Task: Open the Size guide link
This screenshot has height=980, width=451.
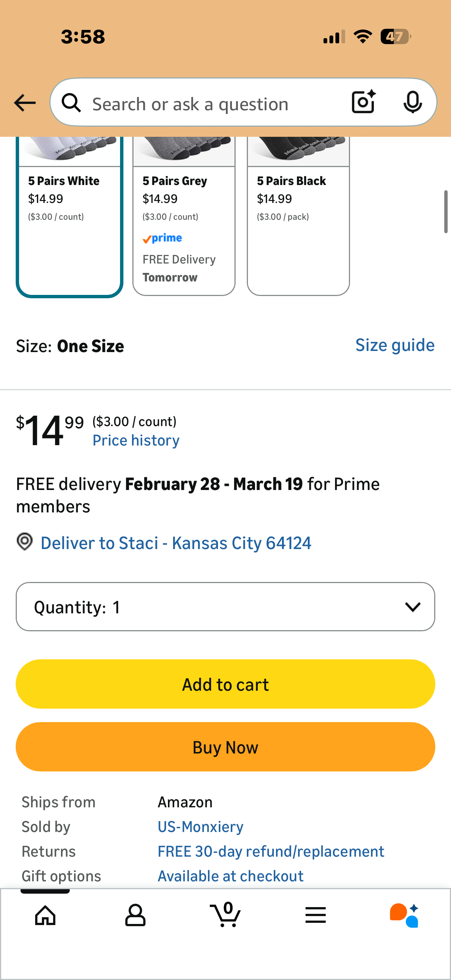Action: point(395,345)
